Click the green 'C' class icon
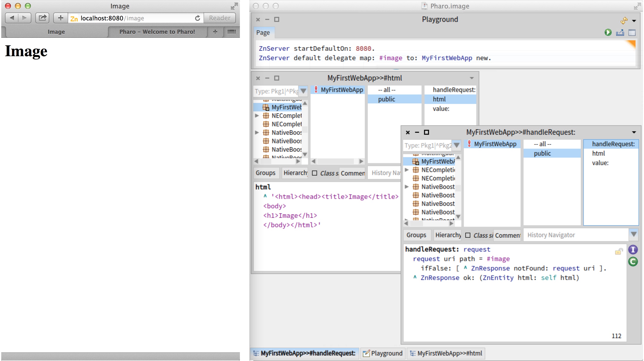 pos(633,262)
